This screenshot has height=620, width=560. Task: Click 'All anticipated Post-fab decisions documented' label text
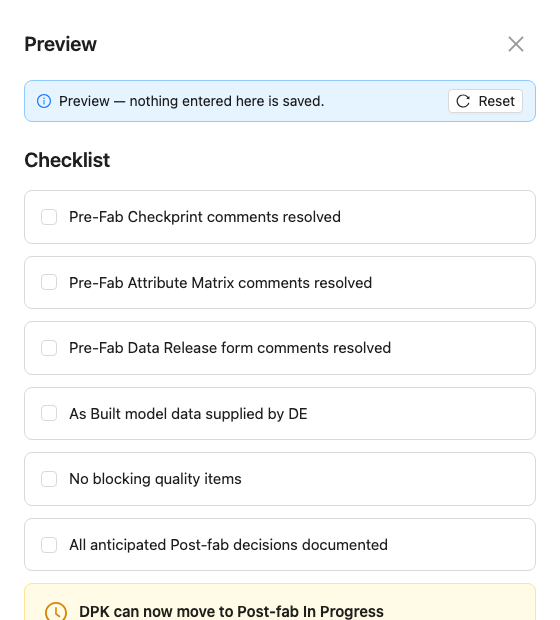coord(228,544)
